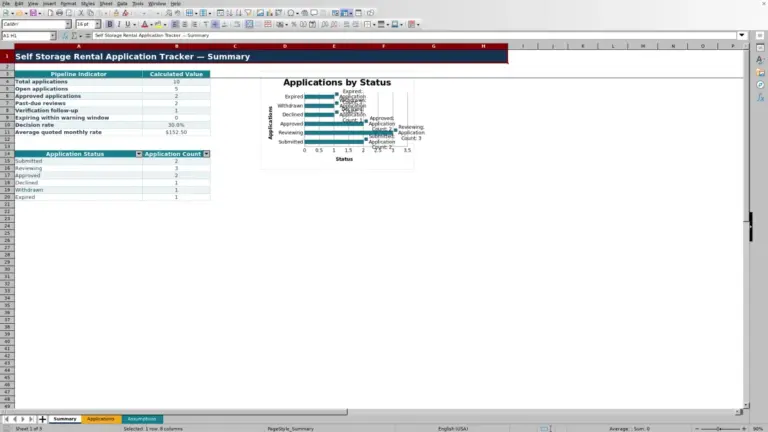Viewport: 768px width, 432px height.
Task: Open the Sheet menu
Action: tap(106, 3)
